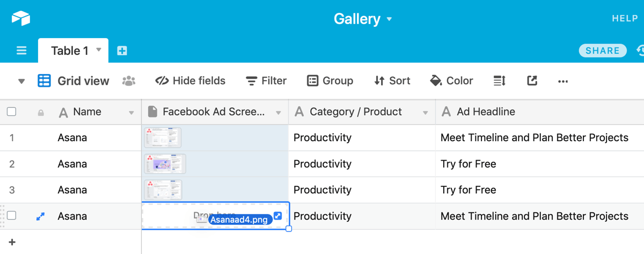The image size is (644, 254).
Task: Click the Airtable logo icon
Action: 21,19
